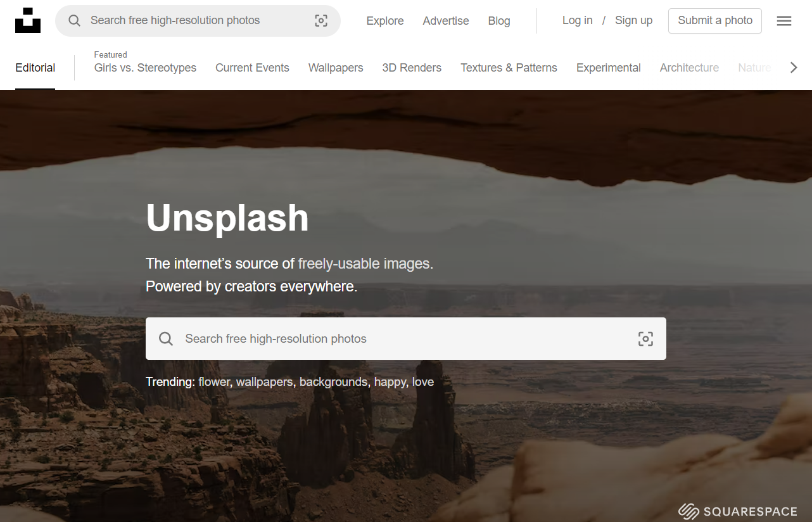This screenshot has height=522, width=812.
Task: Go to the Blog
Action: (499, 21)
